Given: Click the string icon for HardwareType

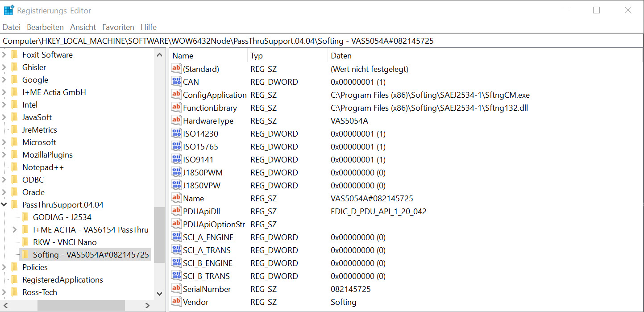Looking at the screenshot, I should [177, 121].
